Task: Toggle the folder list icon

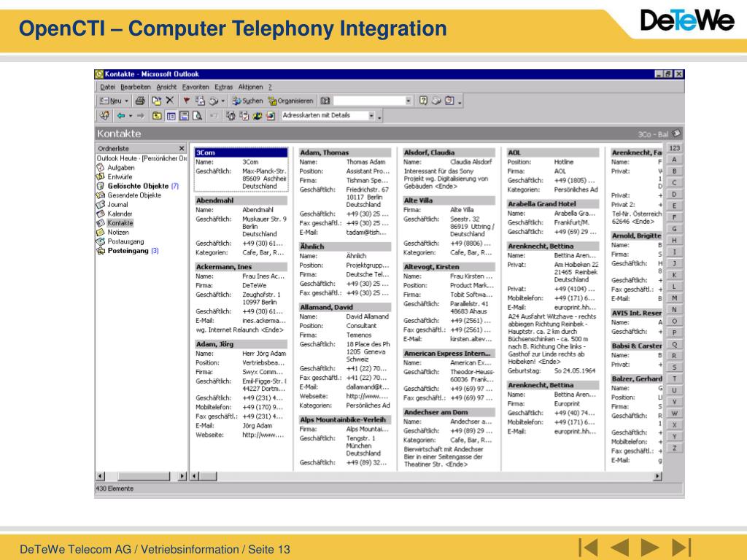Action: (x=171, y=116)
